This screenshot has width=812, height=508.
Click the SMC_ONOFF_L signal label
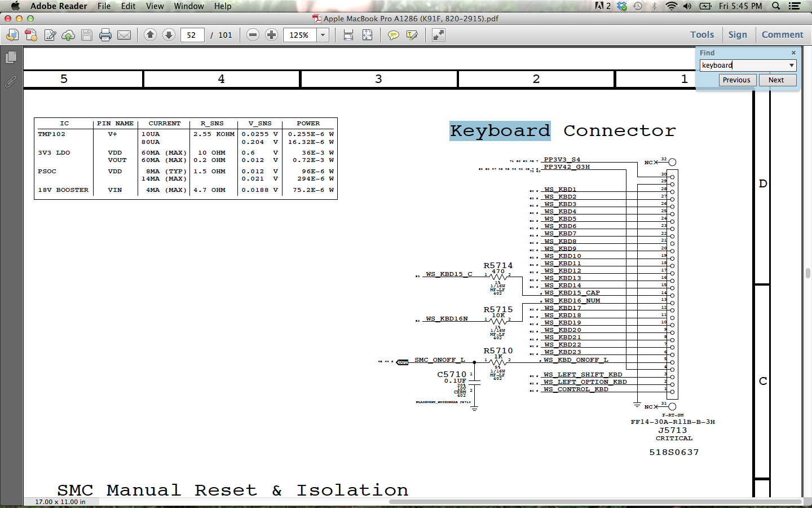(x=440, y=360)
